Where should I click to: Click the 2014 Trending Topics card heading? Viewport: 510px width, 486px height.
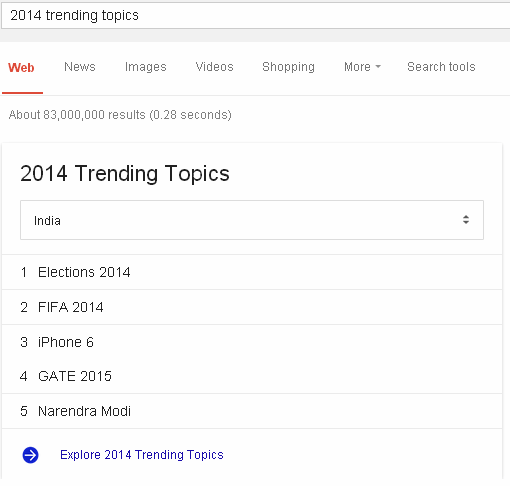tap(125, 174)
